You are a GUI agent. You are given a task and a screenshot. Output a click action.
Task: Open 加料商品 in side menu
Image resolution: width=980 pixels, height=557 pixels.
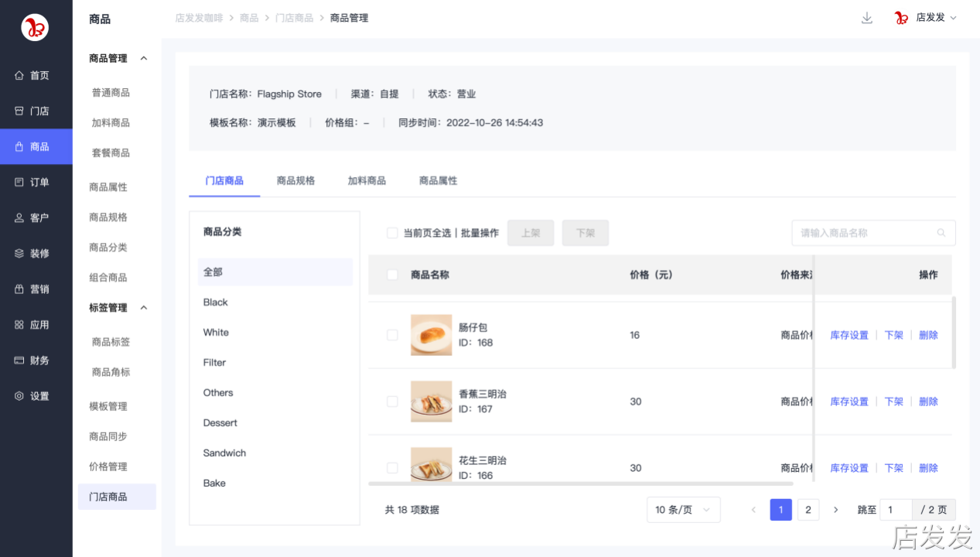coord(111,122)
